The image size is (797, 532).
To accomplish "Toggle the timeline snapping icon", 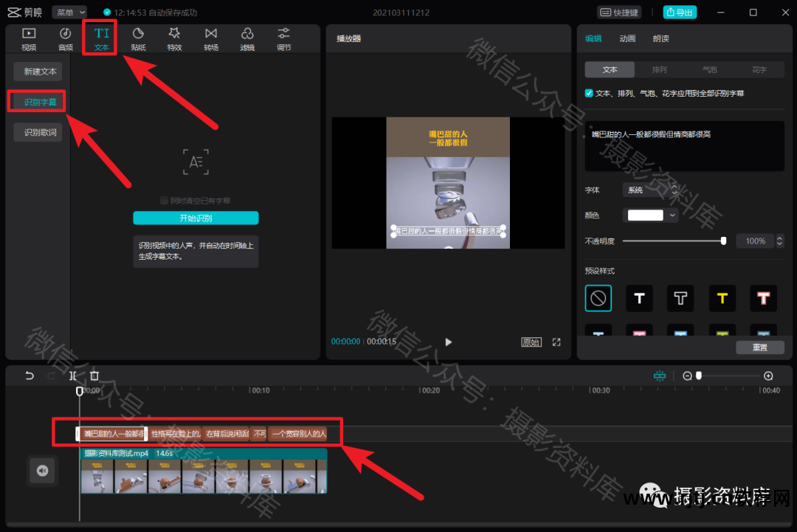I will pyautogui.click(x=659, y=376).
